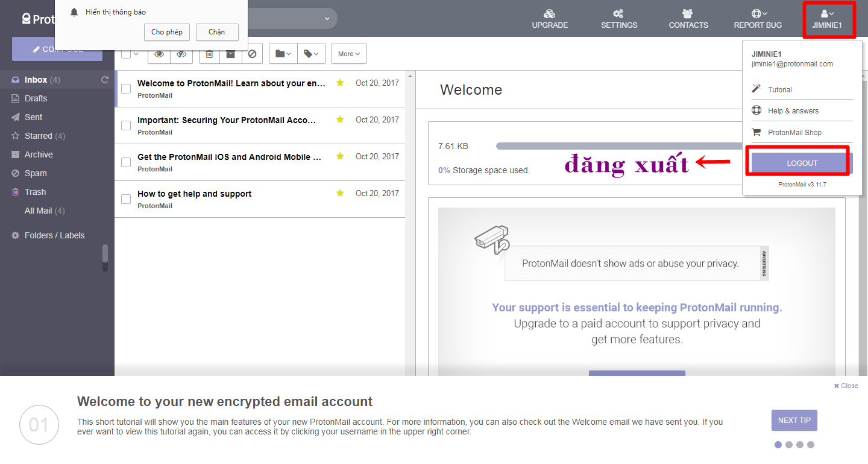Viewport: 868px width, 464px height.
Task: Mark as unread with crossed-eye icon
Action: point(181,54)
